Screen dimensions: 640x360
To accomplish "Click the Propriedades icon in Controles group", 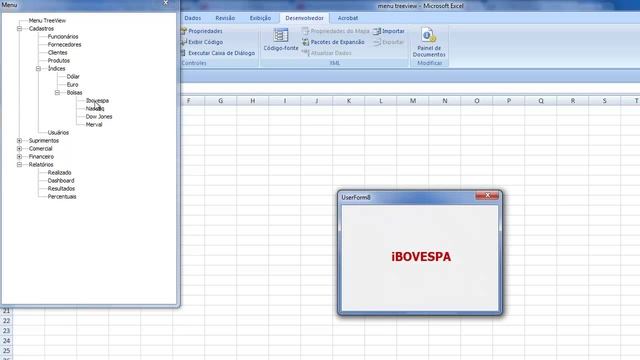I will click(x=184, y=31).
